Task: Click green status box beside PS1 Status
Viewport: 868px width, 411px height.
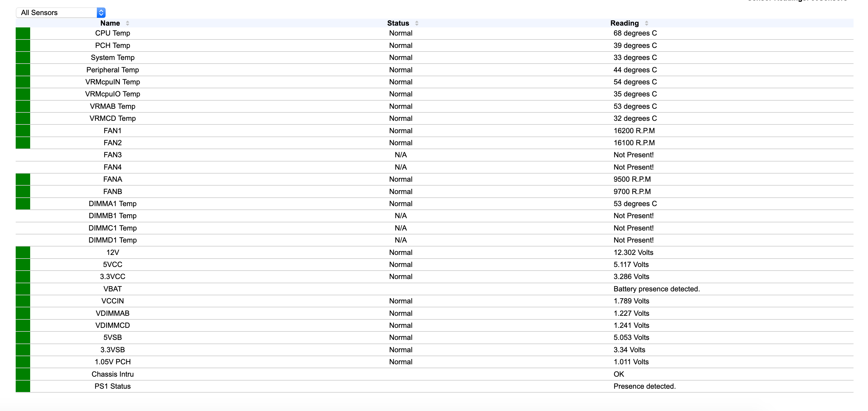Action: click(23, 386)
